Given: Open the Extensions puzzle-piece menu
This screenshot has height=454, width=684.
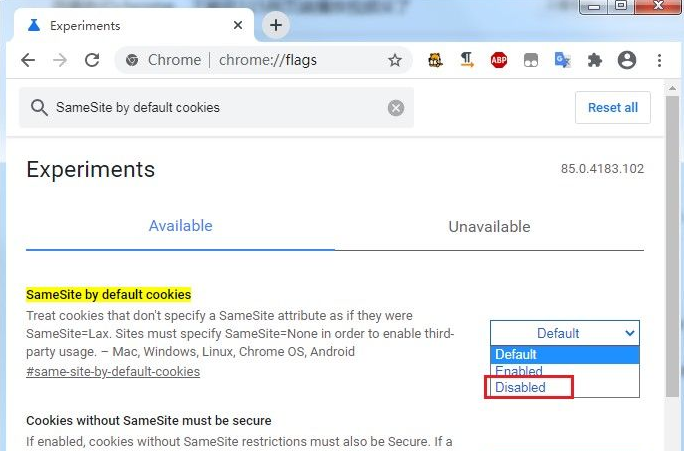Looking at the screenshot, I should pyautogui.click(x=595, y=60).
